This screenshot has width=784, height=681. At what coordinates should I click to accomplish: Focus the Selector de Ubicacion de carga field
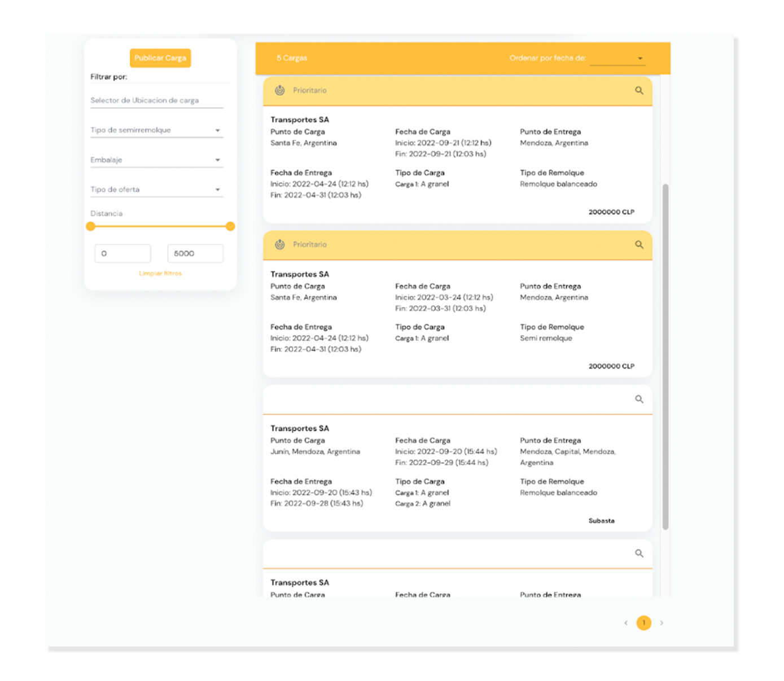point(156,100)
